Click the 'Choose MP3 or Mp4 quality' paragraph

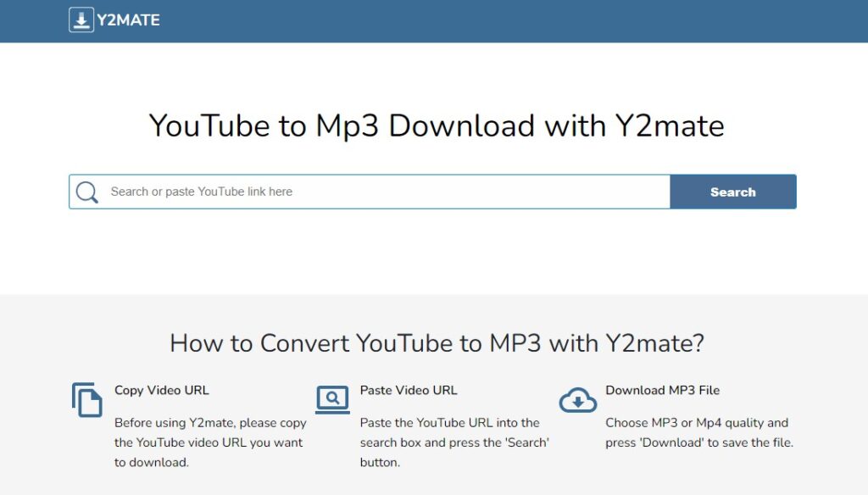pos(699,432)
